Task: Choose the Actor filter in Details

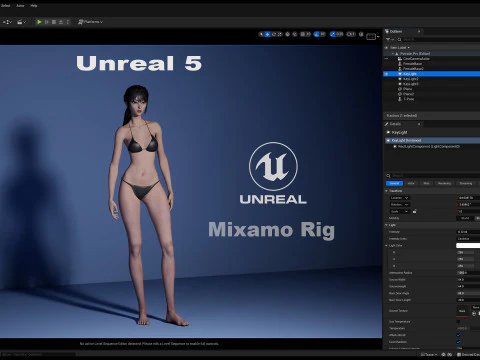Action: point(411,183)
